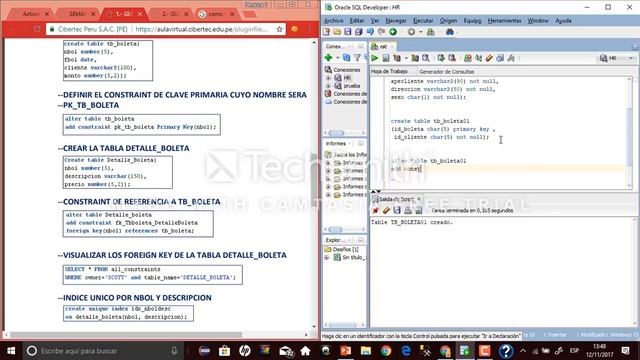
Task: Select 'Todos los Informes' tree item
Action: point(346,155)
